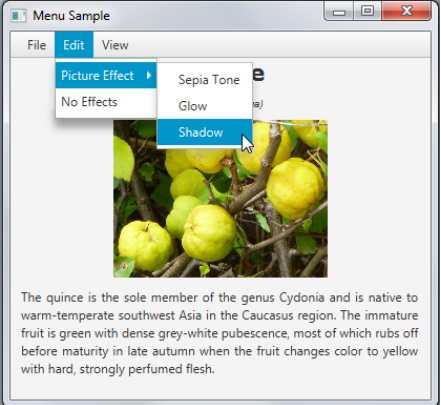The width and height of the screenshot is (441, 405).
Task: Click blank area left of quince photo
Action: [x=63, y=200]
